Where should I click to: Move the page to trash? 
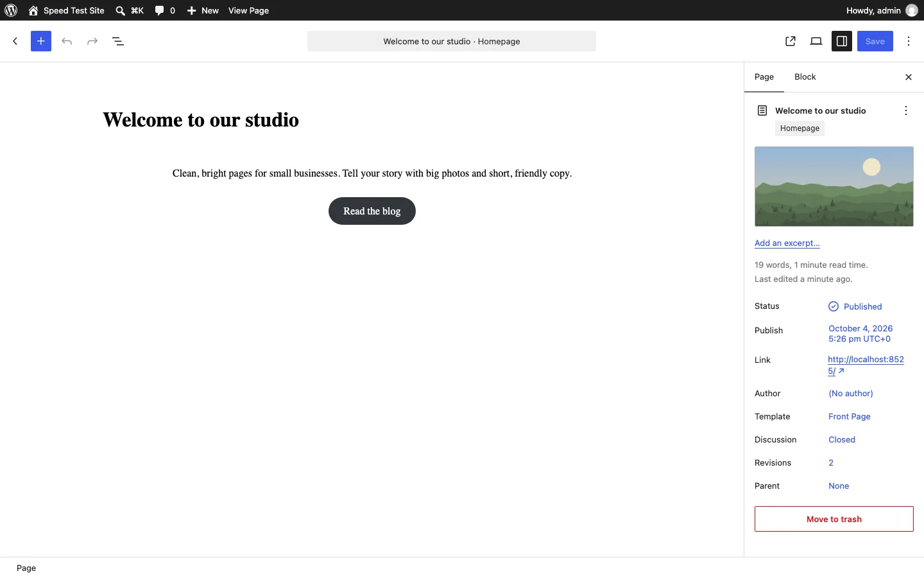834,519
